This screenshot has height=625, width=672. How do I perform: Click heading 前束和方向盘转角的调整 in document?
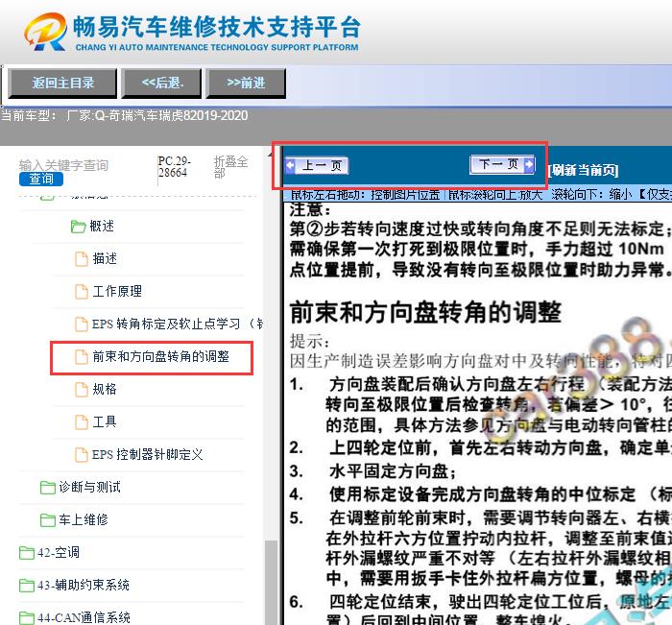[425, 312]
